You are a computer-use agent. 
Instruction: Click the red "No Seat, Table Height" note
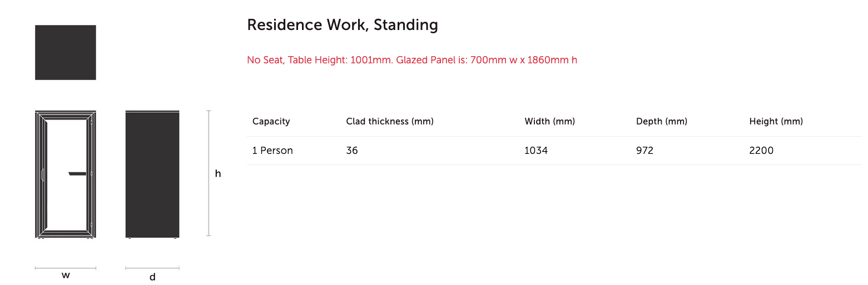[x=411, y=60]
